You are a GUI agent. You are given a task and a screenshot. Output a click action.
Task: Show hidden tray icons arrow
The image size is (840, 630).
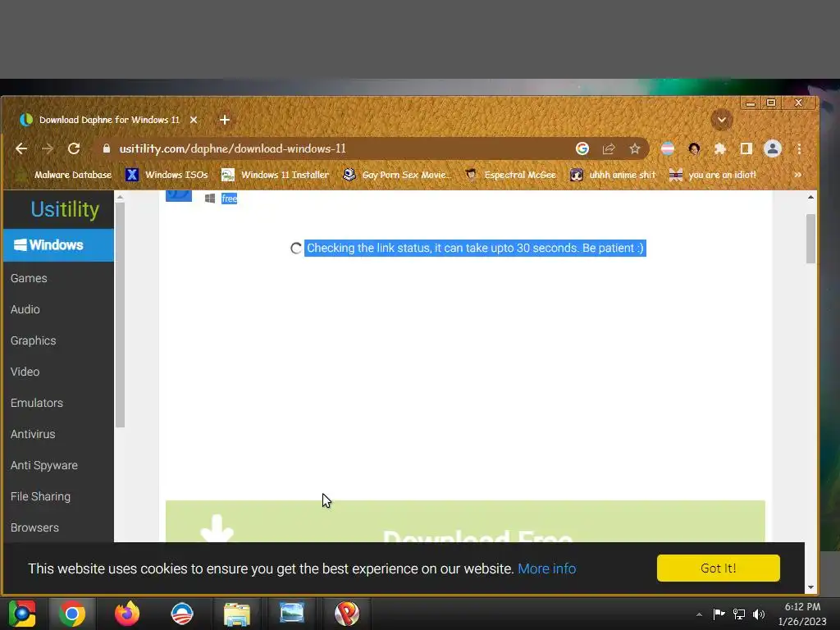click(699, 614)
